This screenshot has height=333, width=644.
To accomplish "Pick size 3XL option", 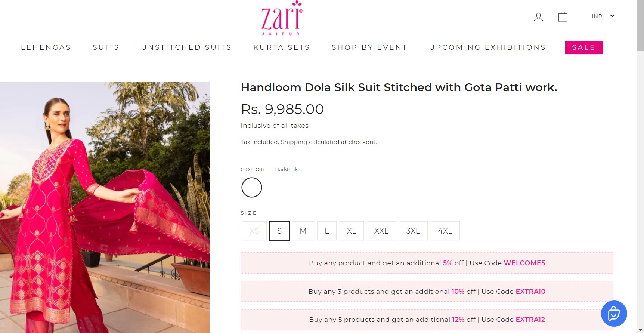I will (x=413, y=231).
